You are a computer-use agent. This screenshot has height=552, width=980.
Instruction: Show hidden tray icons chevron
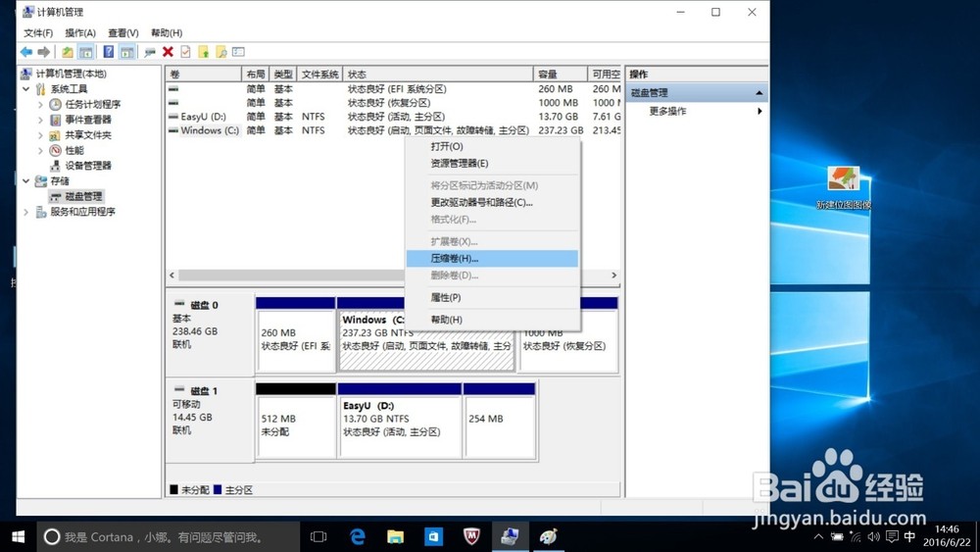point(818,536)
